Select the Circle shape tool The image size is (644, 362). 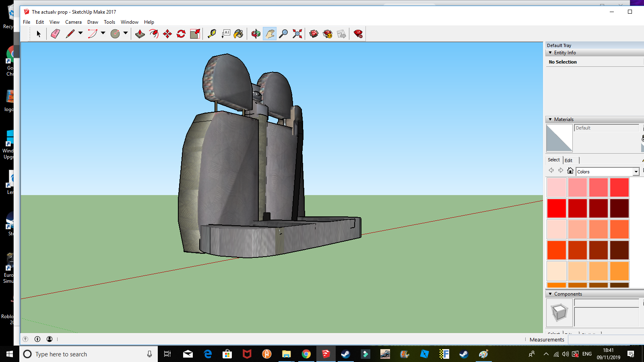point(115,34)
